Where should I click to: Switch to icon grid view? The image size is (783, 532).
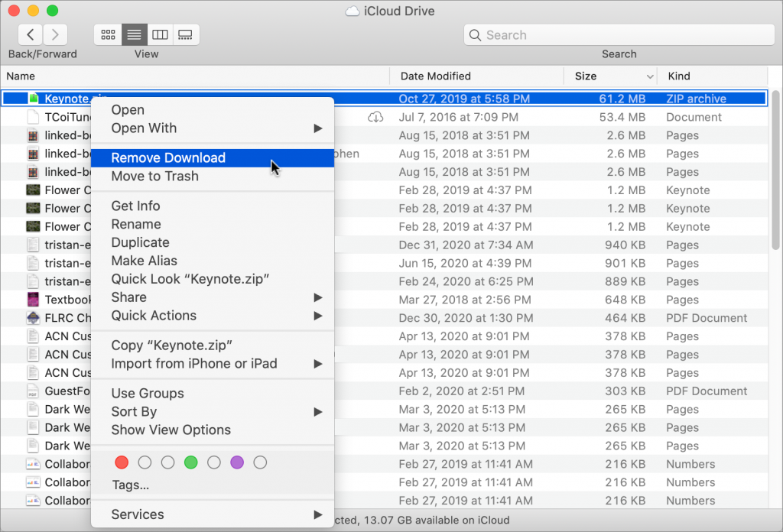click(x=108, y=34)
